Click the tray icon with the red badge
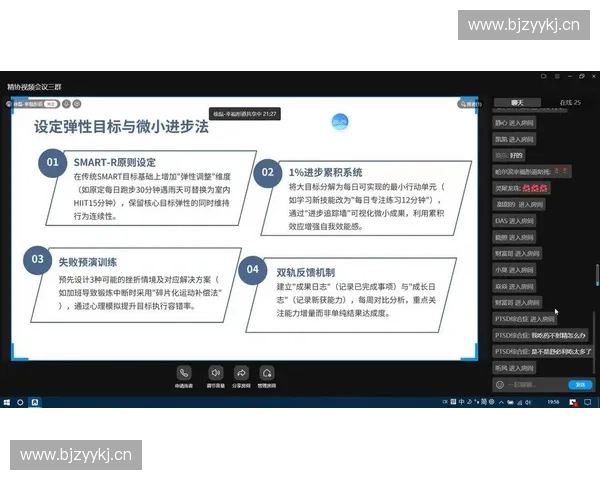This screenshot has width=600, height=480. 573,402
